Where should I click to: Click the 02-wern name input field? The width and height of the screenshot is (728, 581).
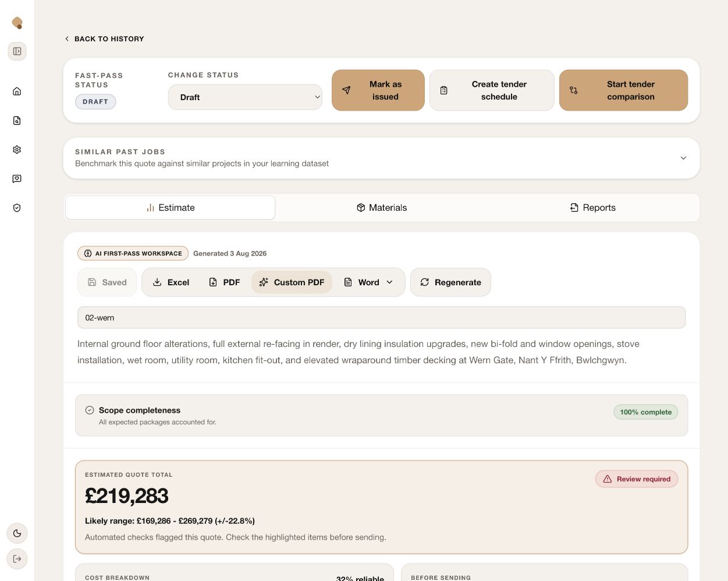click(x=381, y=318)
